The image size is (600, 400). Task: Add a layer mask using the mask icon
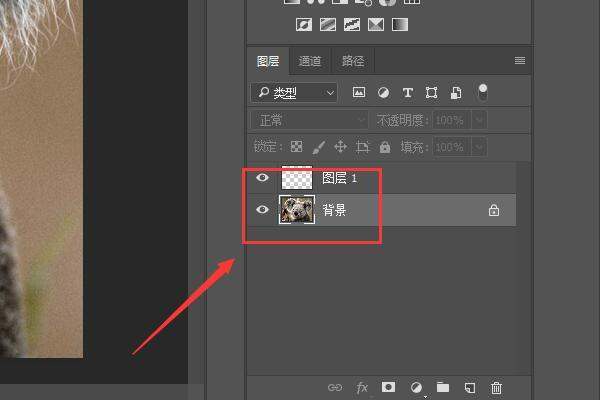(389, 387)
